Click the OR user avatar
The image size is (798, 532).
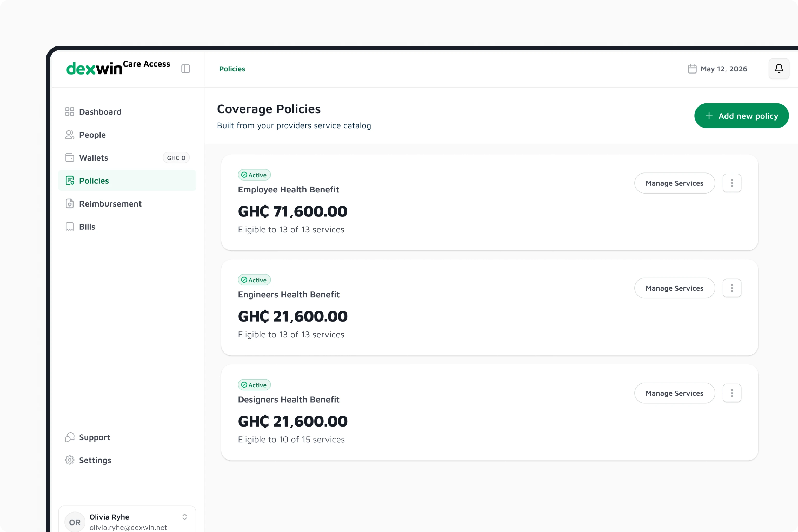pos(75,522)
